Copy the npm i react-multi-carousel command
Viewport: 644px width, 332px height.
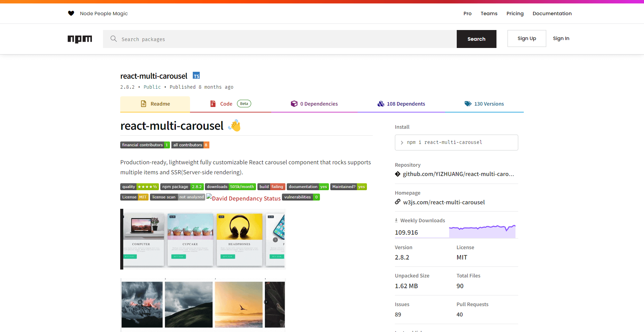tap(456, 143)
